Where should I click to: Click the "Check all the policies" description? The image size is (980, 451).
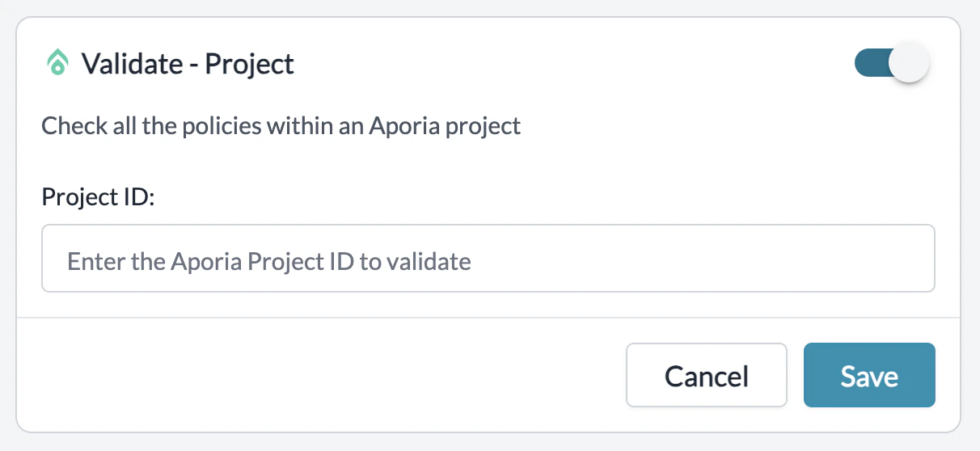[281, 126]
